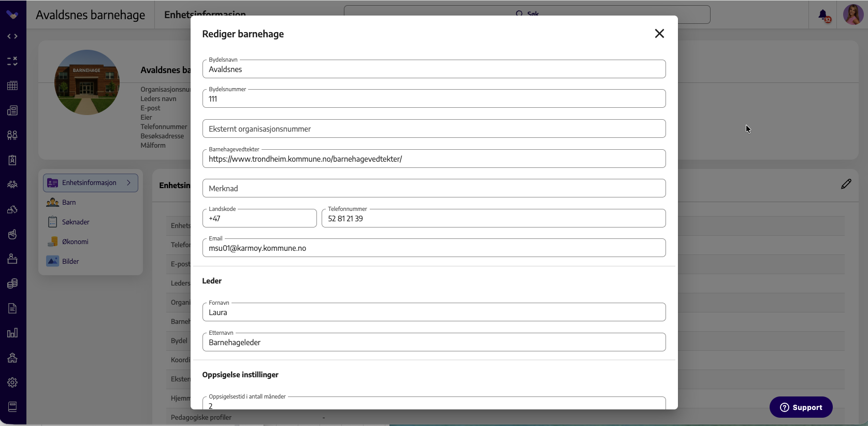Expand the Enhetsinformasjon menu chevron
This screenshot has width=868, height=426.
[x=128, y=183]
